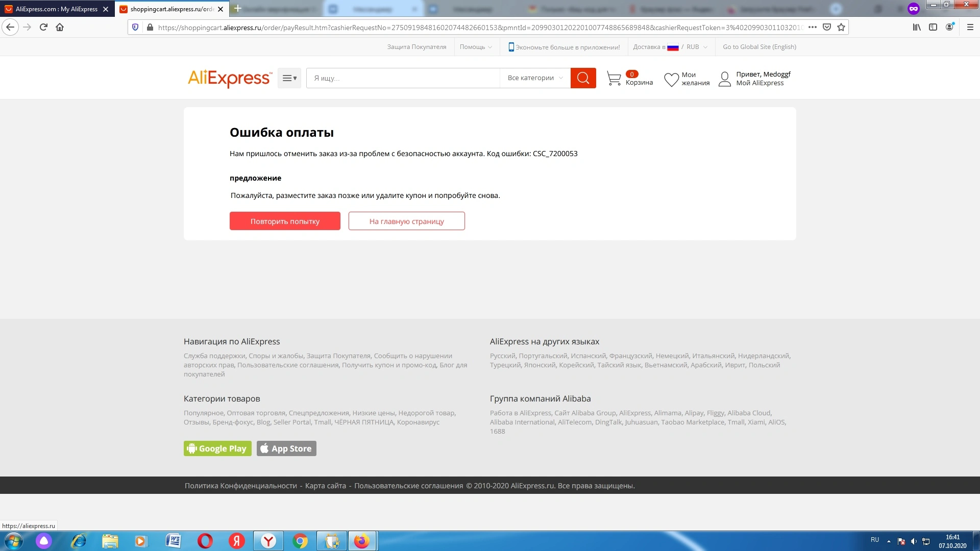Image resolution: width=980 pixels, height=551 pixels.
Task: Open the network icon in system tray
Action: point(926,541)
